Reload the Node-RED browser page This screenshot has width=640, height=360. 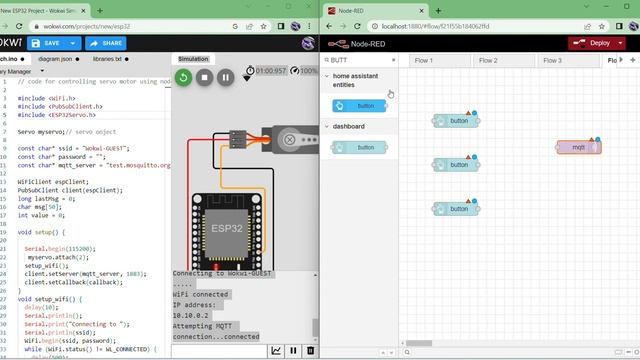(357, 26)
